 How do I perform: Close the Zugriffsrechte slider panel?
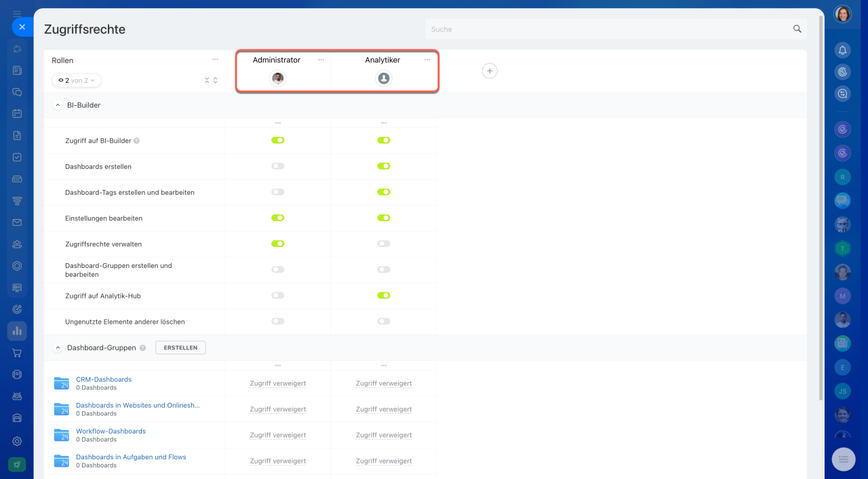(22, 27)
